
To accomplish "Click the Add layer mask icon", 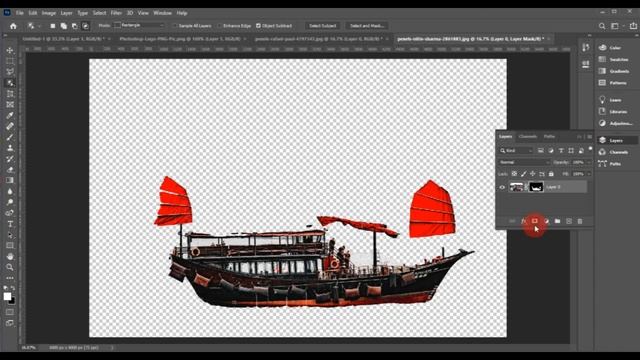I will 535,221.
